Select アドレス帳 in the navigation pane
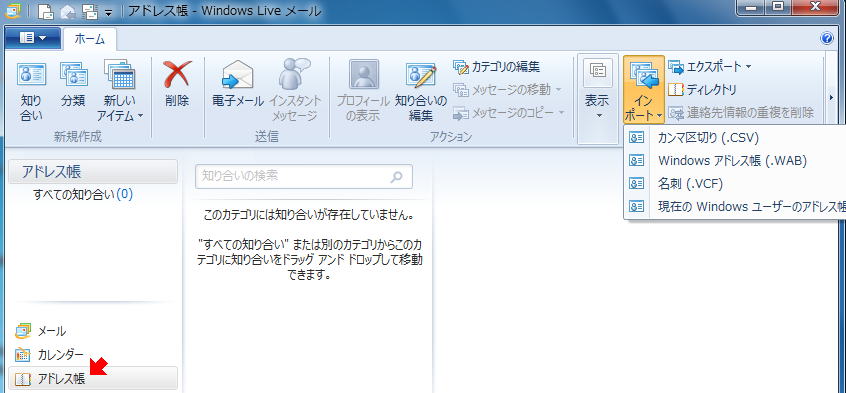 (93, 378)
